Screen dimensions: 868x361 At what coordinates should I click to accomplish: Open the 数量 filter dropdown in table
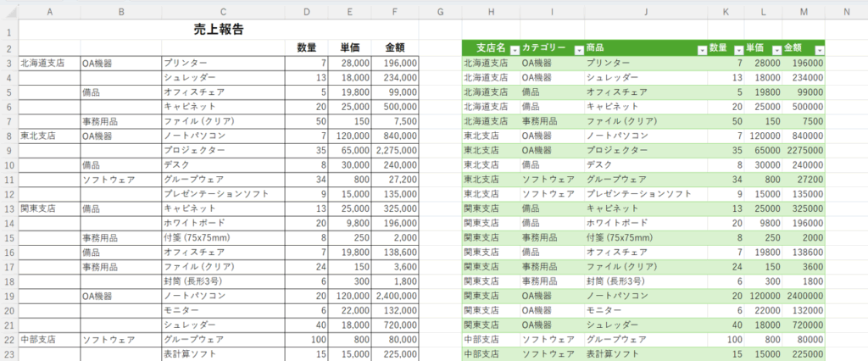point(738,49)
